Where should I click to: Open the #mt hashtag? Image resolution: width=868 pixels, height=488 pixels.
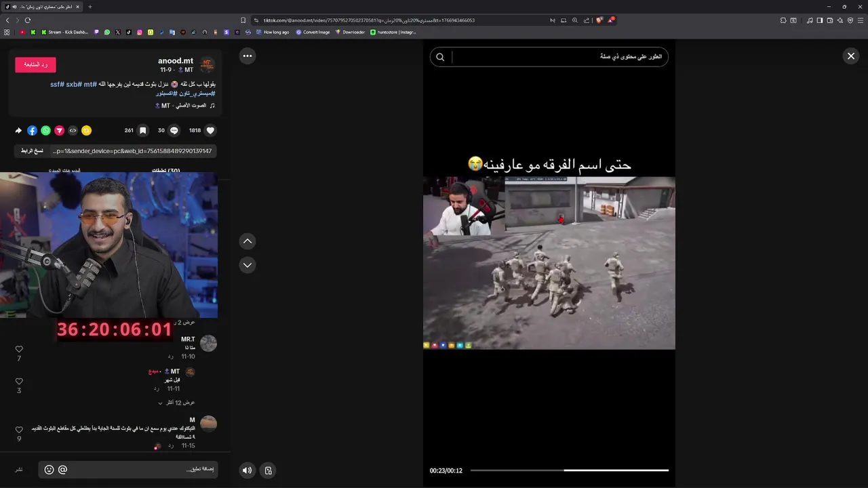pyautogui.click(x=90, y=84)
